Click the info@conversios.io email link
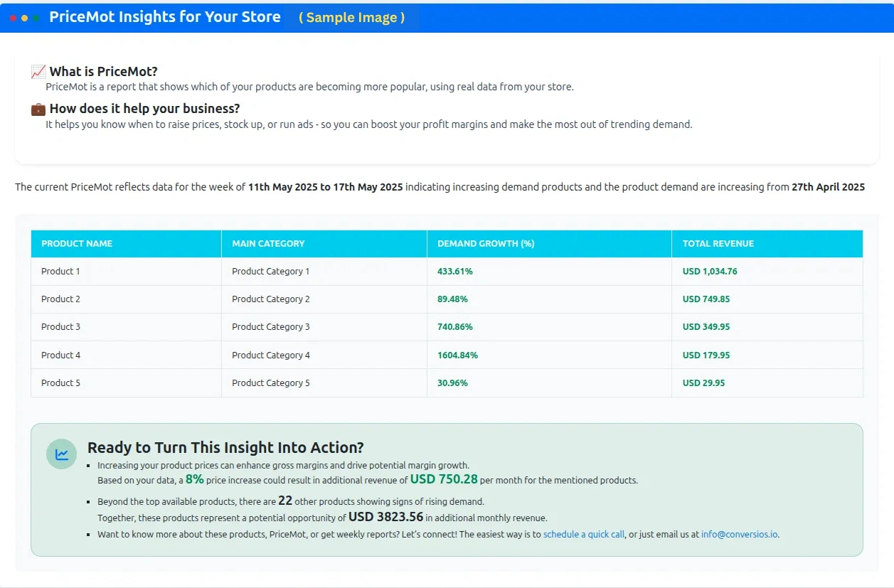894x588 pixels. click(x=740, y=534)
